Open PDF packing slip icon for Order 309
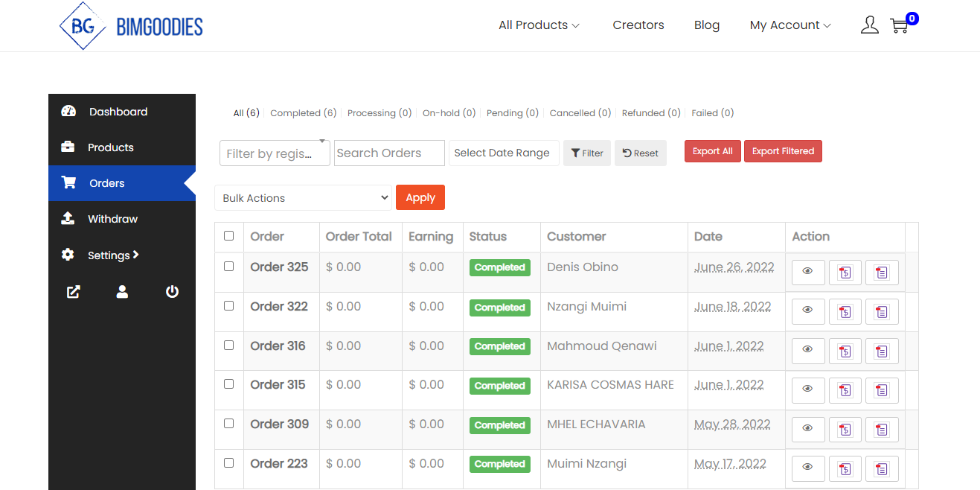 click(882, 430)
